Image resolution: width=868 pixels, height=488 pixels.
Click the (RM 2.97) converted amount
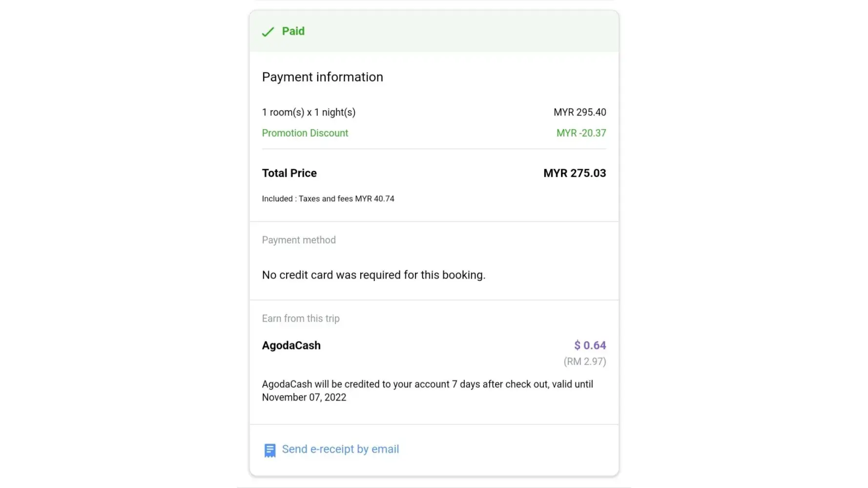pyautogui.click(x=584, y=362)
